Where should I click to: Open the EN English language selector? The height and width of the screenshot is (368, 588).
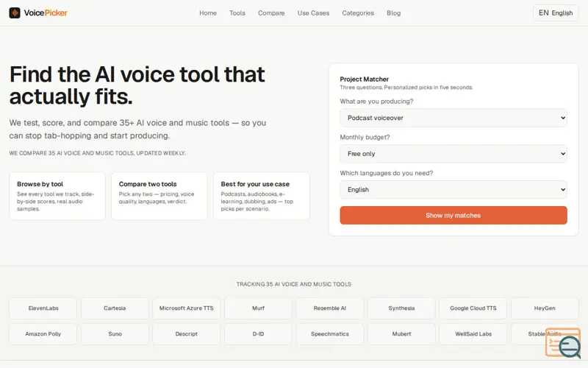coord(556,13)
